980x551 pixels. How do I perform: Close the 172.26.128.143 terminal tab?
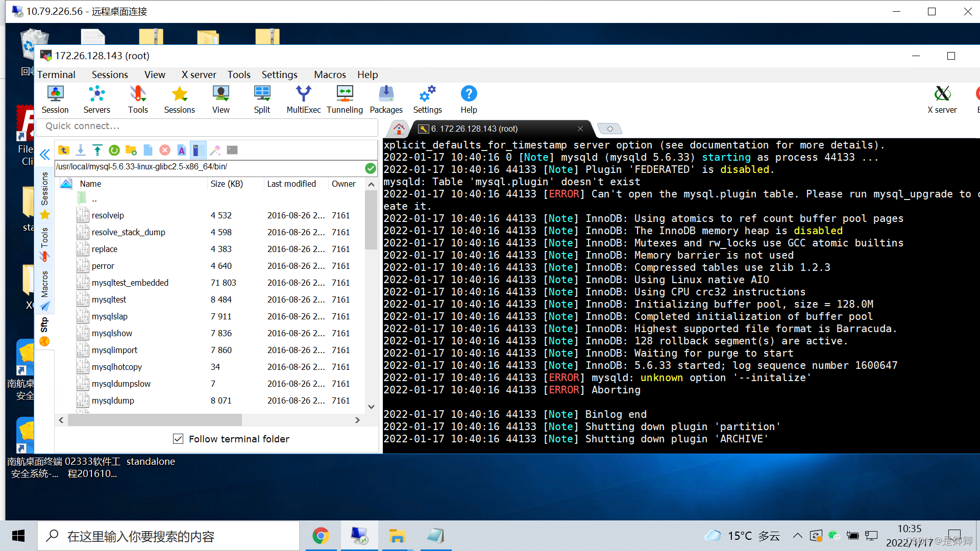(580, 129)
